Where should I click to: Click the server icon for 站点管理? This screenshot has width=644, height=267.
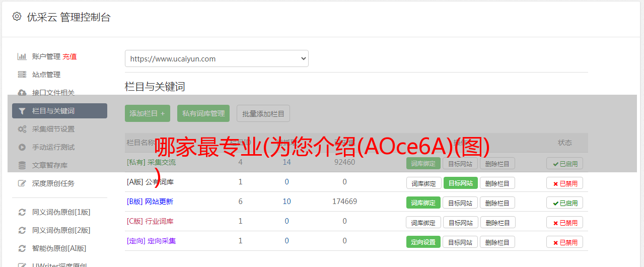click(x=22, y=75)
